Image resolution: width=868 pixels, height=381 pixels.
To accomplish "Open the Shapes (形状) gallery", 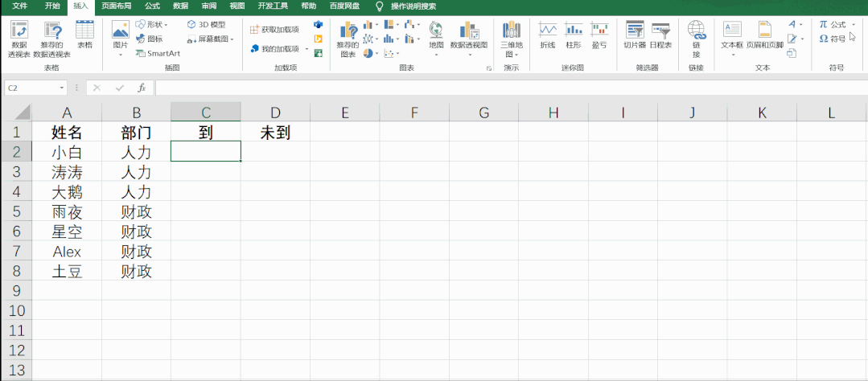I will [x=151, y=24].
